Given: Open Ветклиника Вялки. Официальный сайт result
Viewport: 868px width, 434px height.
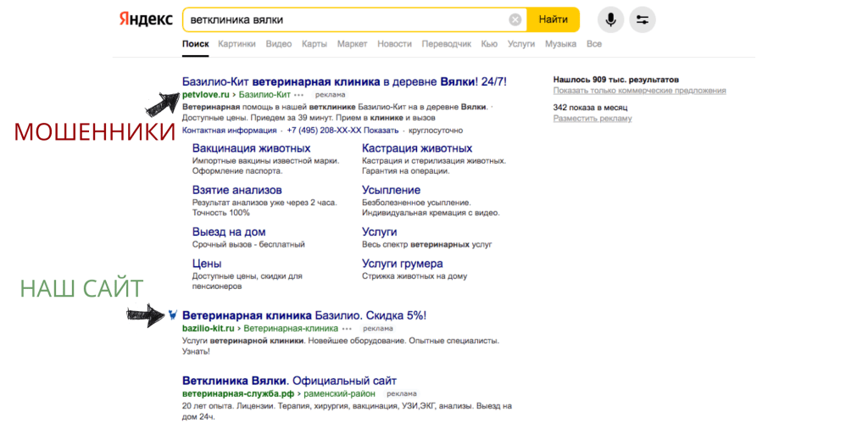Looking at the screenshot, I should pyautogui.click(x=289, y=381).
